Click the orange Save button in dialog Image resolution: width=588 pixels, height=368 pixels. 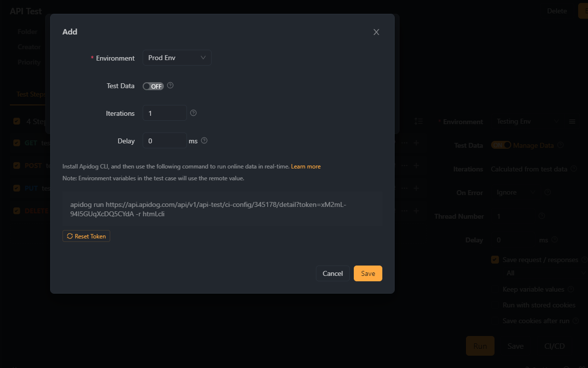[x=368, y=273]
